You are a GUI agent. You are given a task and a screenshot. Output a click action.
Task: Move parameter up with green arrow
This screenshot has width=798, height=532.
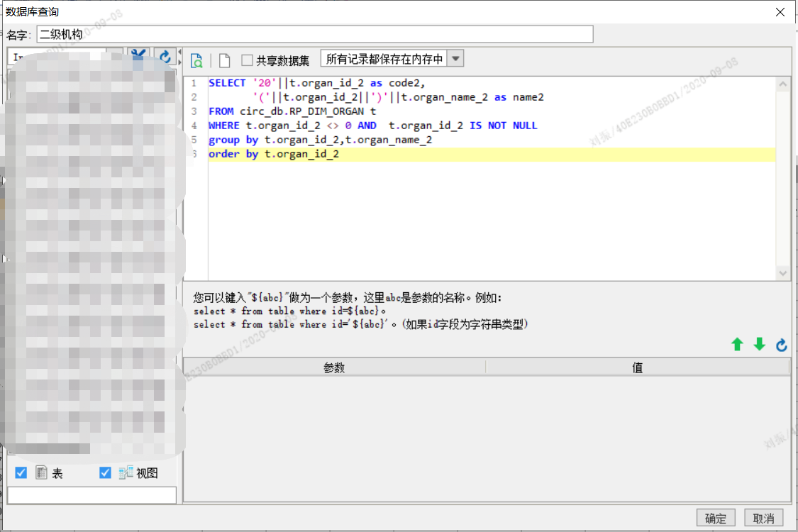(737, 345)
